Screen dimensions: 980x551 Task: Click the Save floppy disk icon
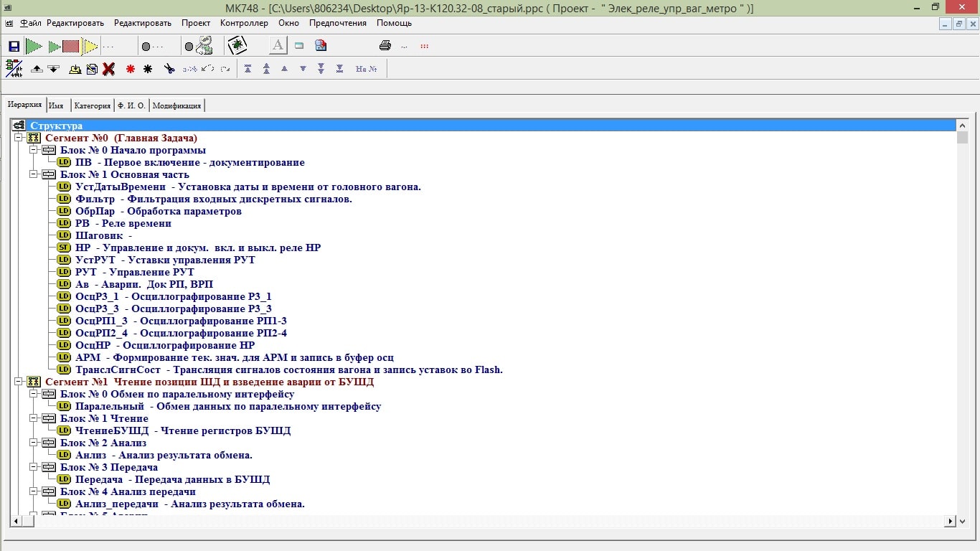tap(14, 47)
